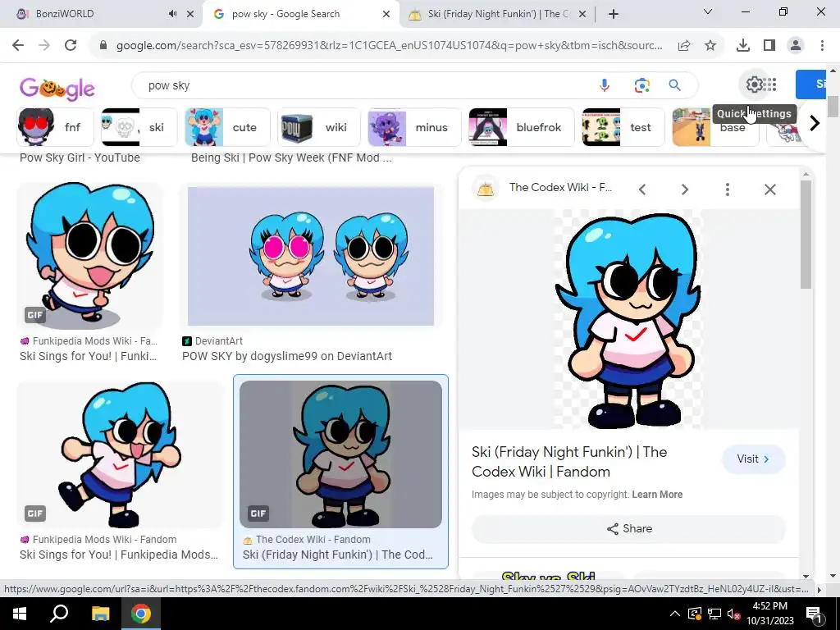Filter results by the fnf chip
The height and width of the screenshot is (630, 840).
(x=55, y=127)
